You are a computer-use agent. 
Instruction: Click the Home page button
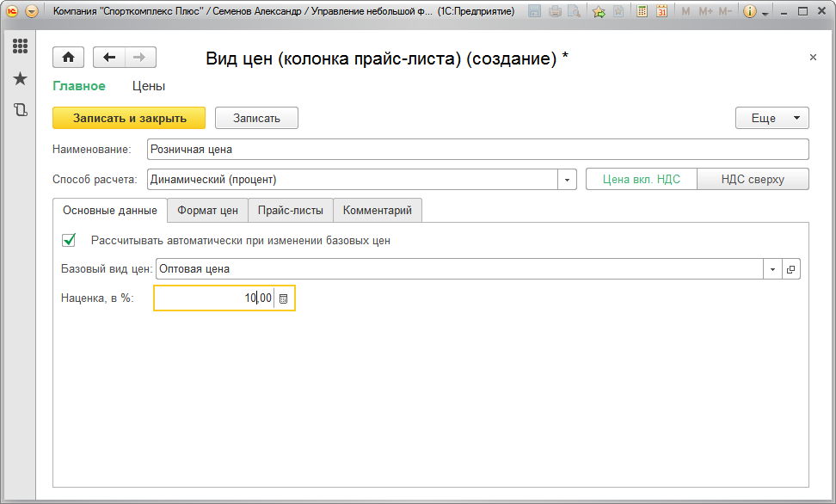pos(68,57)
